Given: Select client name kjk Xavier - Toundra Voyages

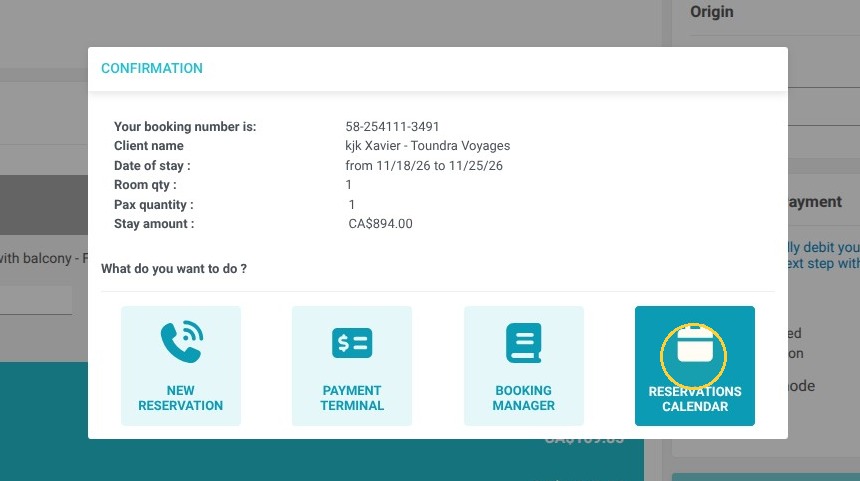Looking at the screenshot, I should tap(428, 146).
